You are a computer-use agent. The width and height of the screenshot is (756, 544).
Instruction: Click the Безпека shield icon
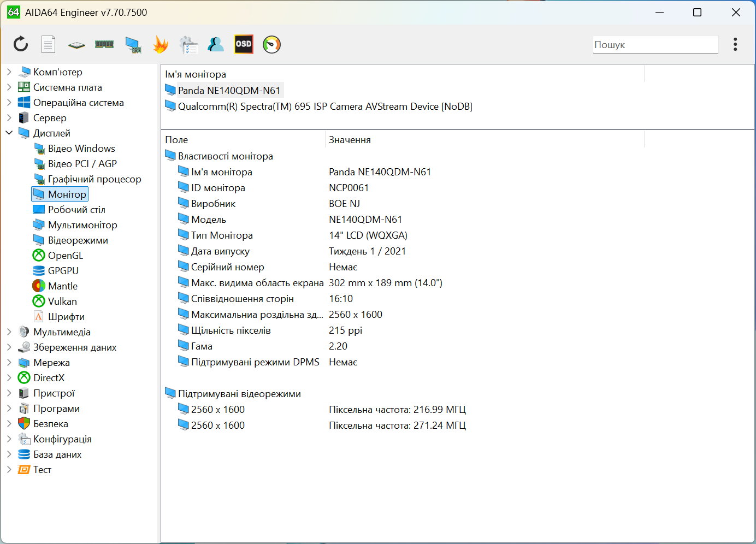[24, 423]
